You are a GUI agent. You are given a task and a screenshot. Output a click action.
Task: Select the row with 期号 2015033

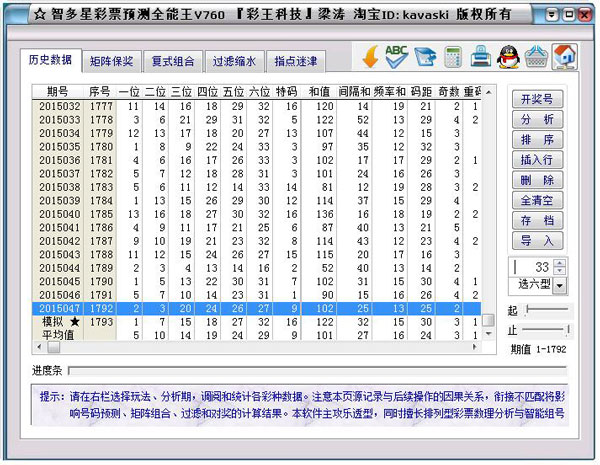(x=256, y=120)
